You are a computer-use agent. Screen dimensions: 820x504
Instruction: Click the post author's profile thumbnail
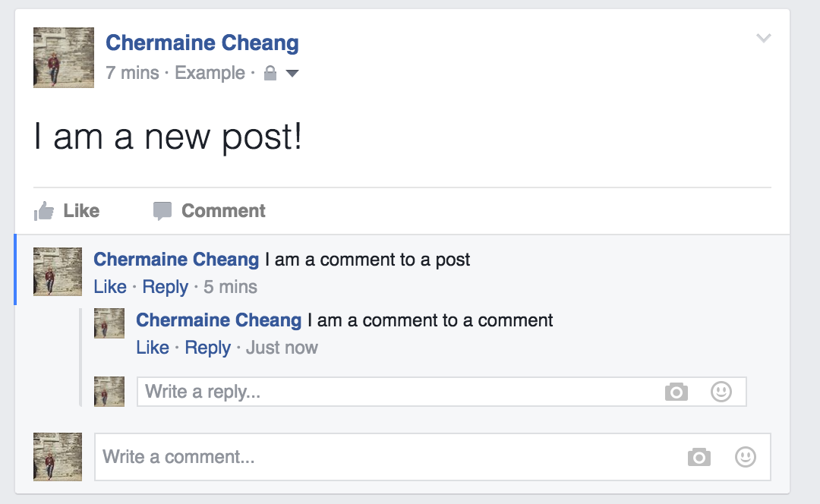coord(64,58)
